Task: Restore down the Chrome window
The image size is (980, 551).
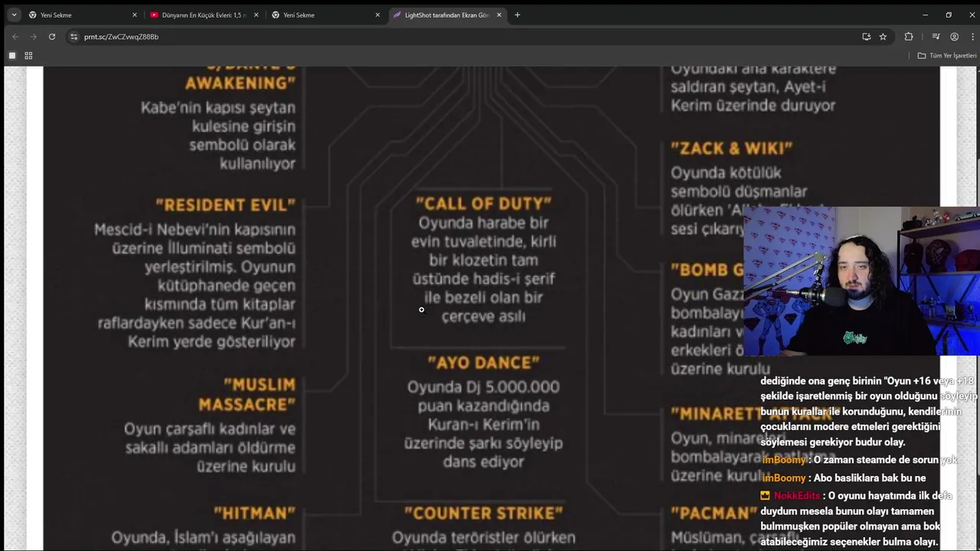Action: tap(949, 15)
